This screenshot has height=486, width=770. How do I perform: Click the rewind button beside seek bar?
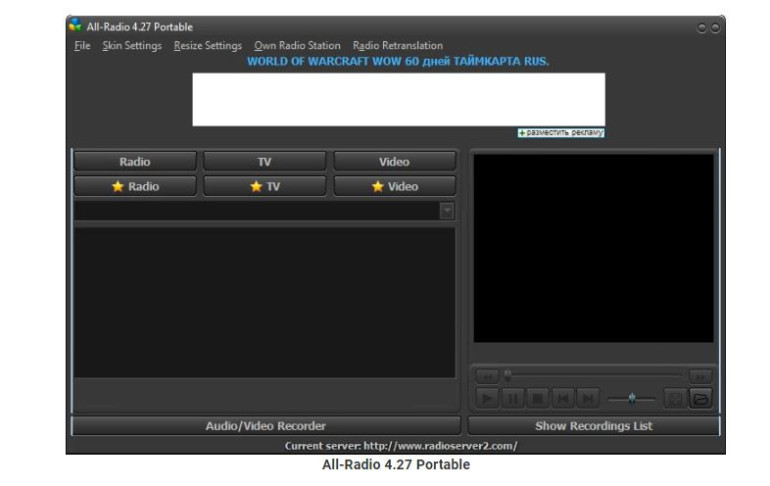[487, 377]
